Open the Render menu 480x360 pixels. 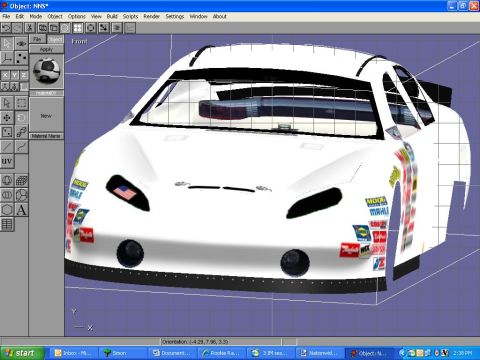(x=152, y=16)
